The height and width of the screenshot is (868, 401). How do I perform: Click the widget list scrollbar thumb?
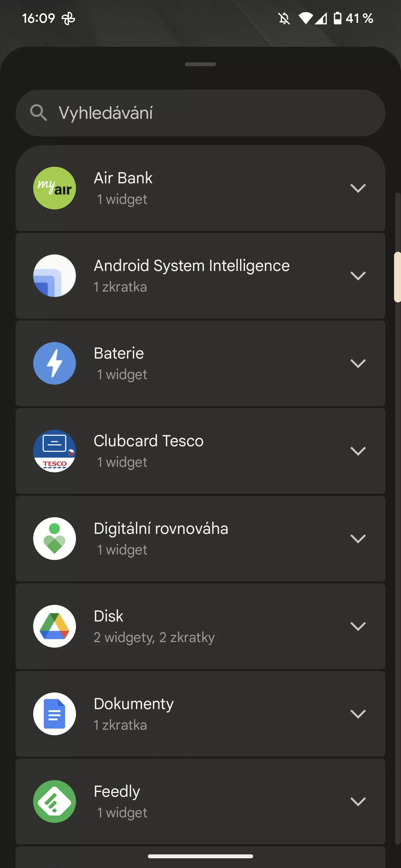tap(397, 277)
